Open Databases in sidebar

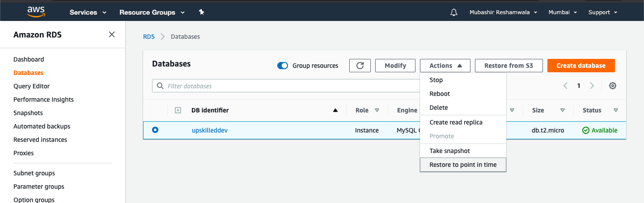tap(28, 73)
